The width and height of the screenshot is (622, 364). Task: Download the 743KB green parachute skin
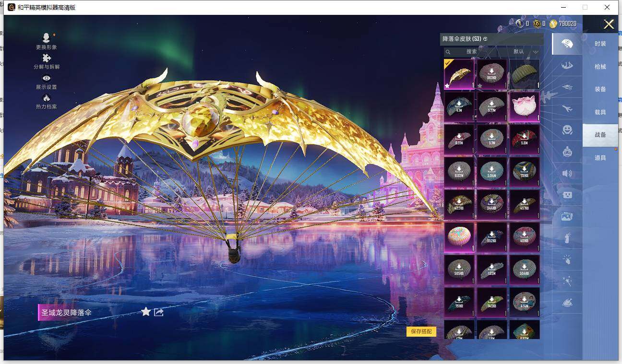coord(491,302)
